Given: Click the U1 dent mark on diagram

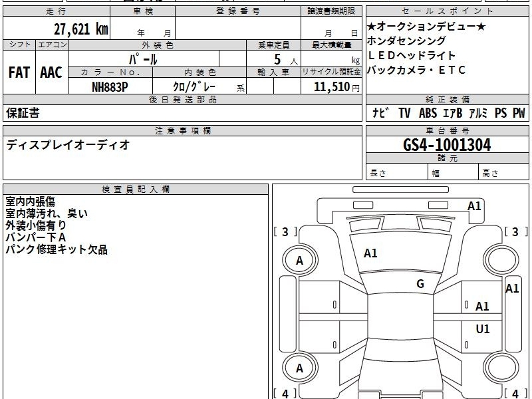Looking at the screenshot, I should coord(483,329).
